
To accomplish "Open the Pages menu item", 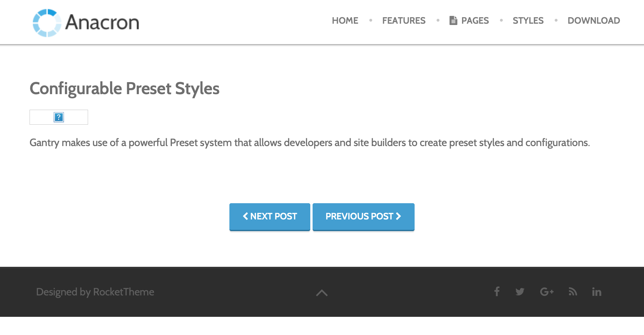I will 469,20.
